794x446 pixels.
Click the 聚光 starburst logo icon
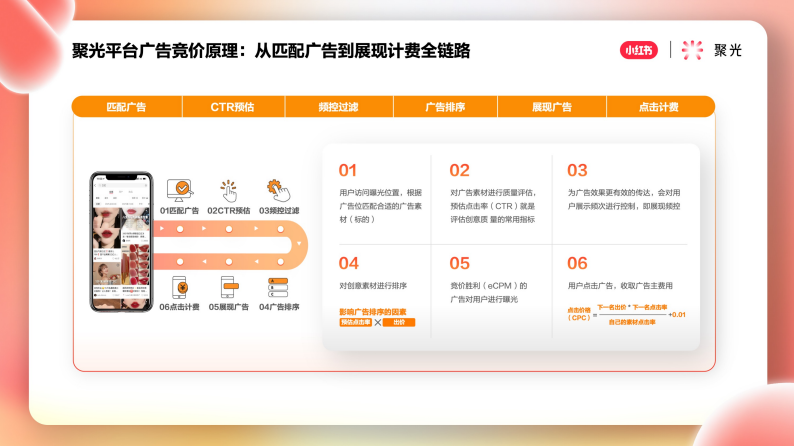(x=692, y=50)
